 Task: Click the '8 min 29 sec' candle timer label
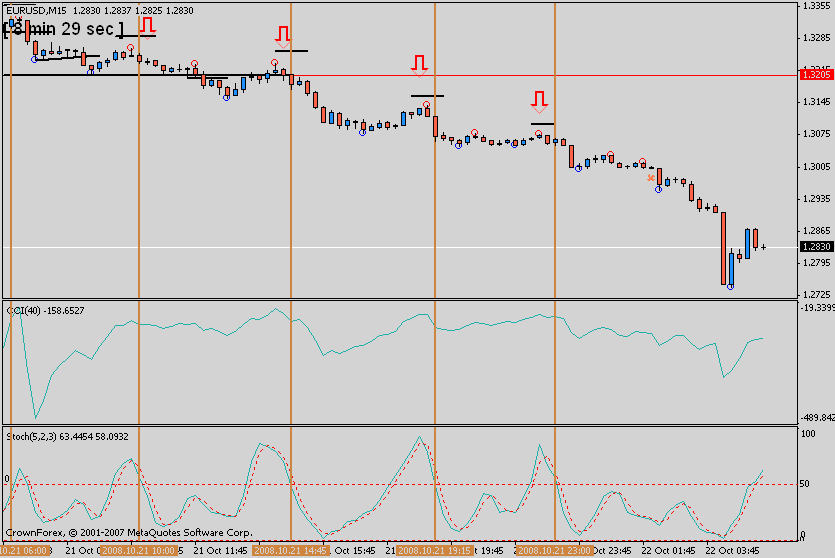63,29
